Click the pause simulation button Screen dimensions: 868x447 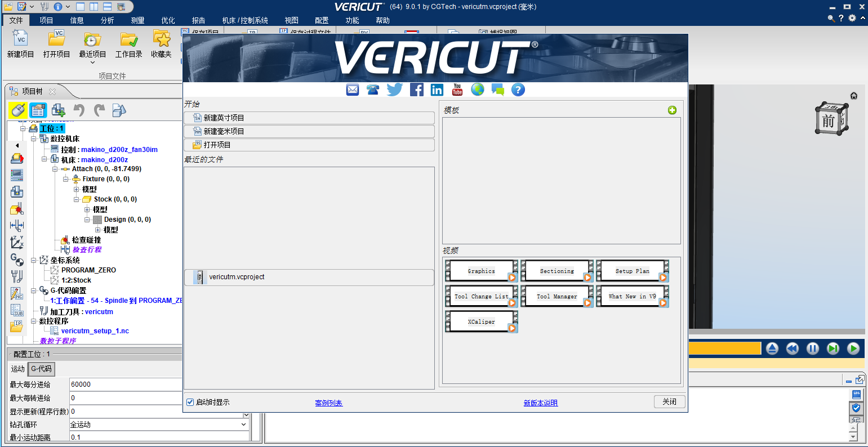click(x=813, y=348)
